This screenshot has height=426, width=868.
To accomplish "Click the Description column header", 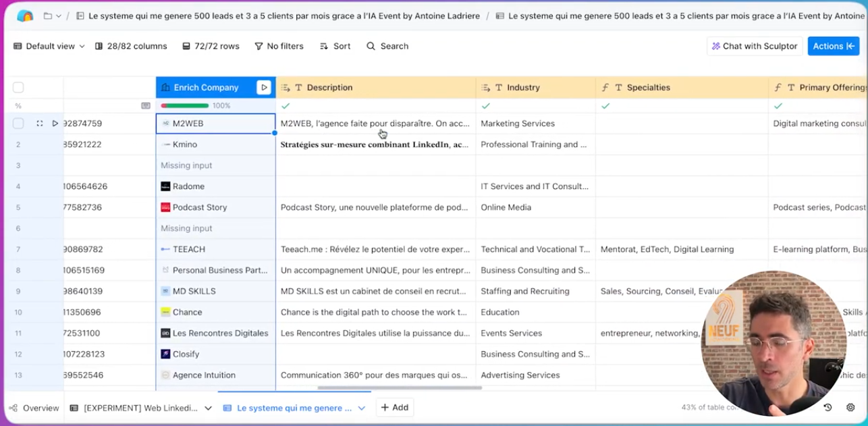I will tap(375, 87).
